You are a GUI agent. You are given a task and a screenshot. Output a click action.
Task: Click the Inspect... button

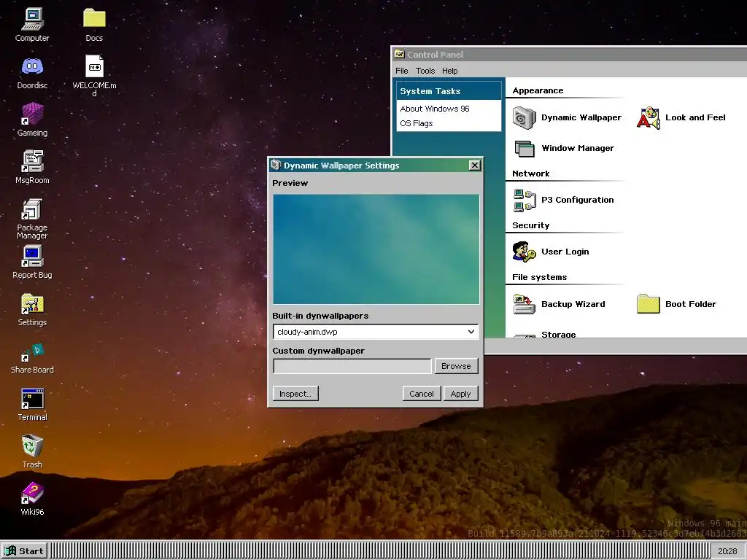click(295, 394)
